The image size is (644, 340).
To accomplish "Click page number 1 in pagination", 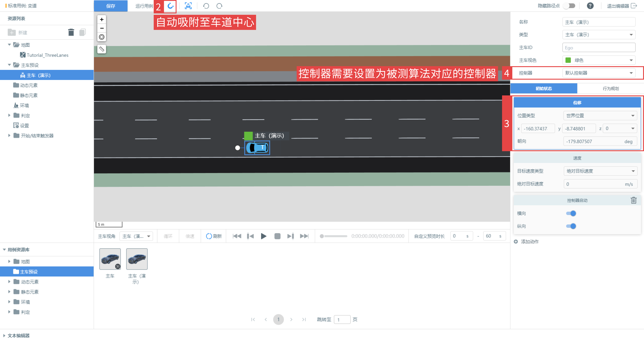I will (278, 320).
